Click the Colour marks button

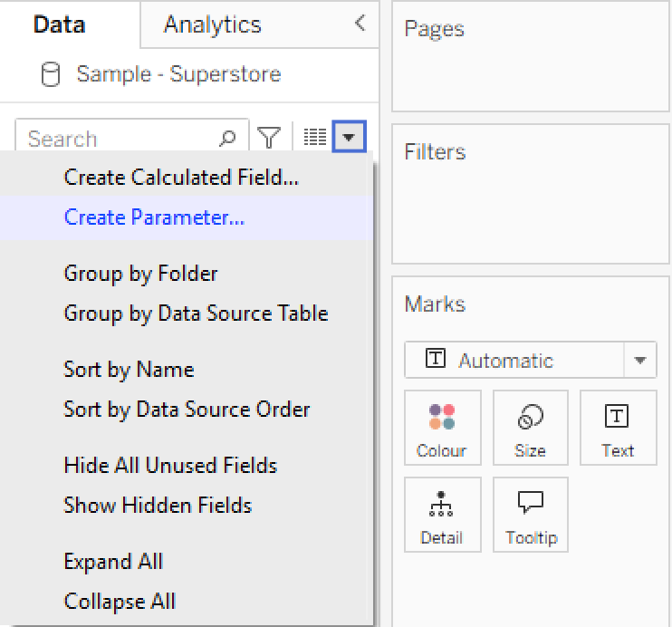click(x=442, y=428)
